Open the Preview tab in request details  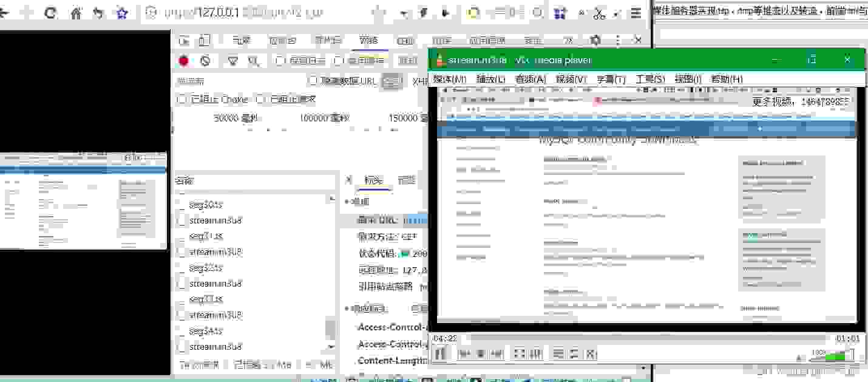click(407, 180)
